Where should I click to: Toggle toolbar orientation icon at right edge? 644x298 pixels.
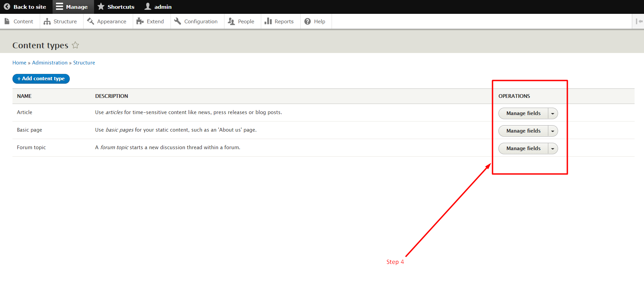639,21
